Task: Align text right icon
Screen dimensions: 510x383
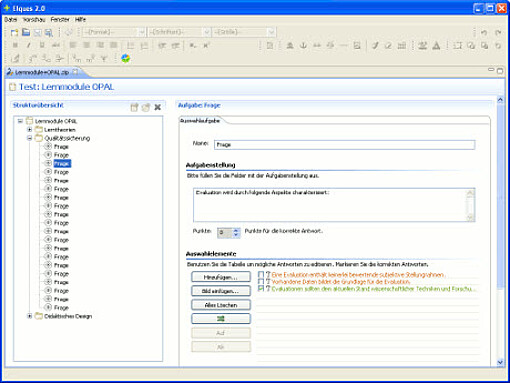Action: [x=100, y=45]
